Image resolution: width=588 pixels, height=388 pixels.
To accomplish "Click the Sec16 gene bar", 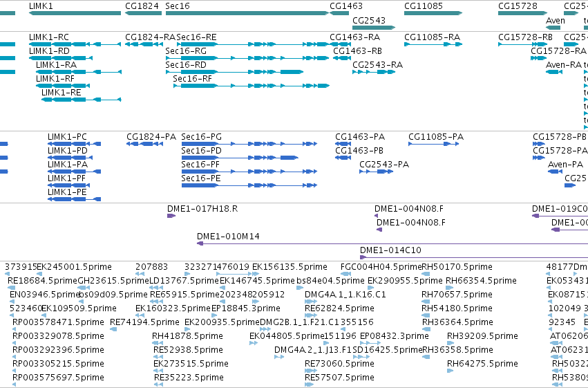I will 247,13.
